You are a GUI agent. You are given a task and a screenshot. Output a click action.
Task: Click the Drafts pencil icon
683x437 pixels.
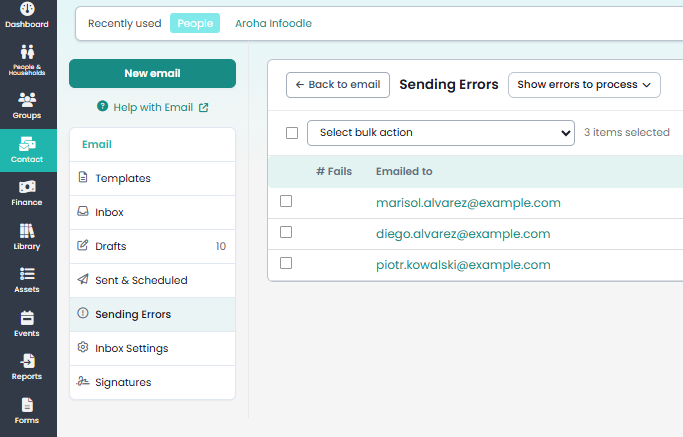(83, 245)
